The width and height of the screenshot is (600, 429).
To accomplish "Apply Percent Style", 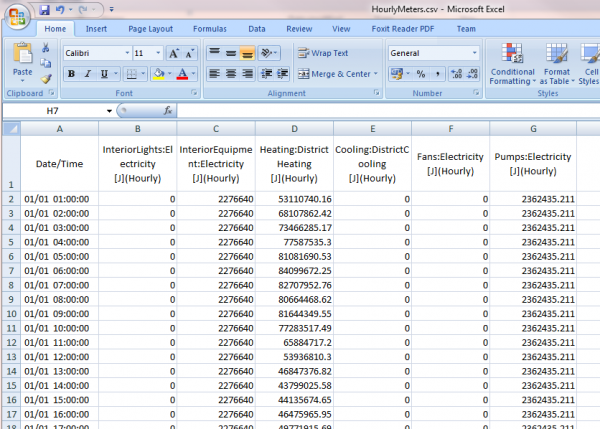I will coord(421,74).
